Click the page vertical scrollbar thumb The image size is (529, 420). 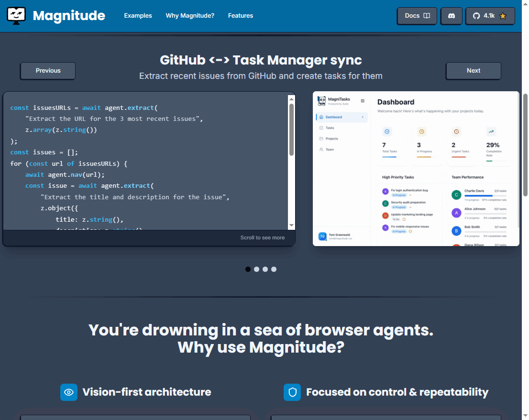pyautogui.click(x=525, y=145)
